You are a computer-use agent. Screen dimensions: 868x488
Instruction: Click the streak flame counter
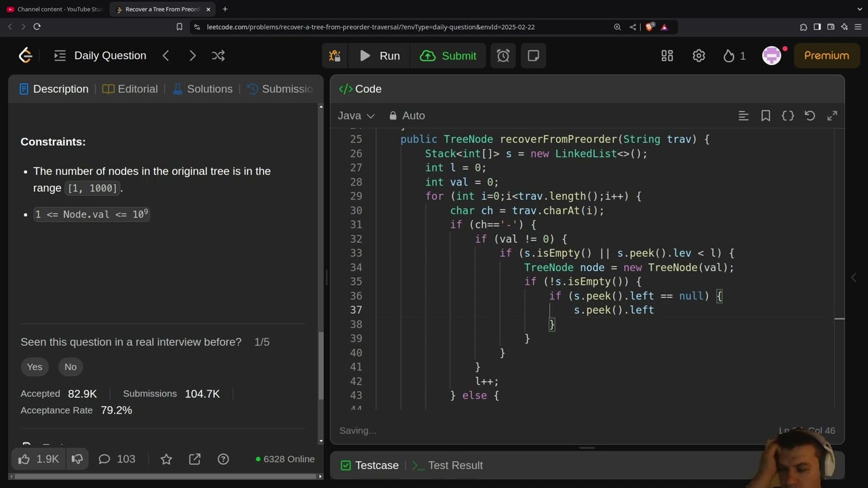tap(734, 56)
